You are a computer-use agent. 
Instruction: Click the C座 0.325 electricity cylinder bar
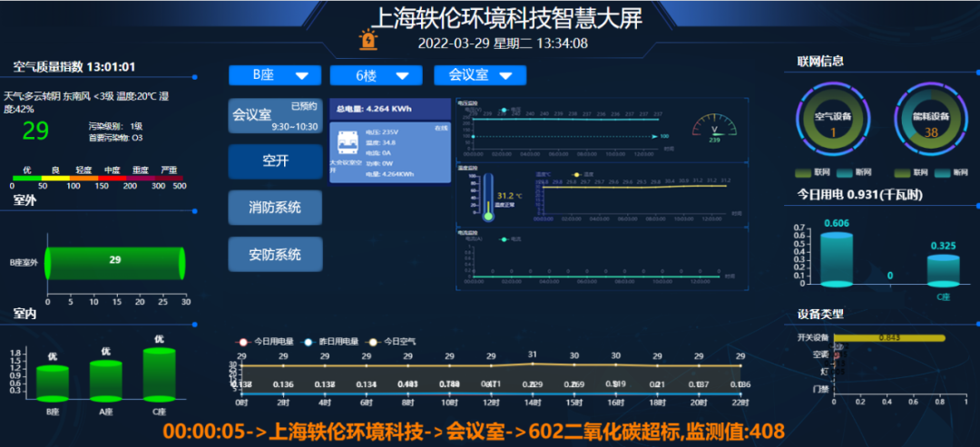click(x=943, y=270)
